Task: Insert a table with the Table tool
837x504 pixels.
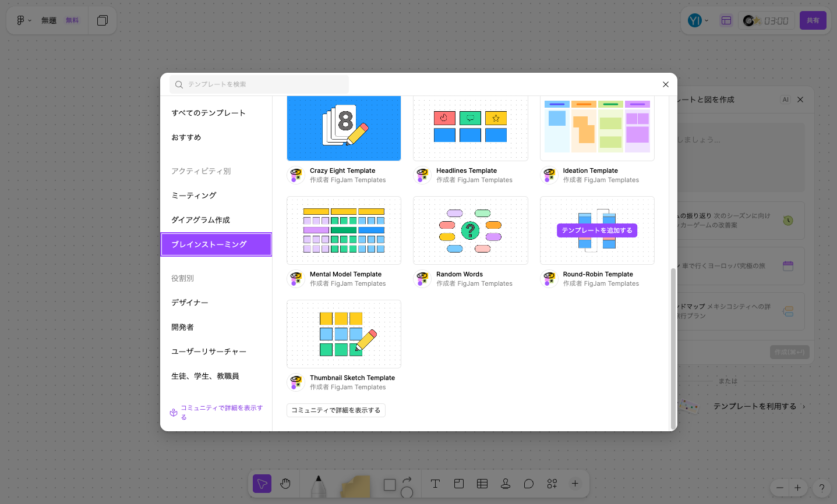Action: pyautogui.click(x=482, y=484)
